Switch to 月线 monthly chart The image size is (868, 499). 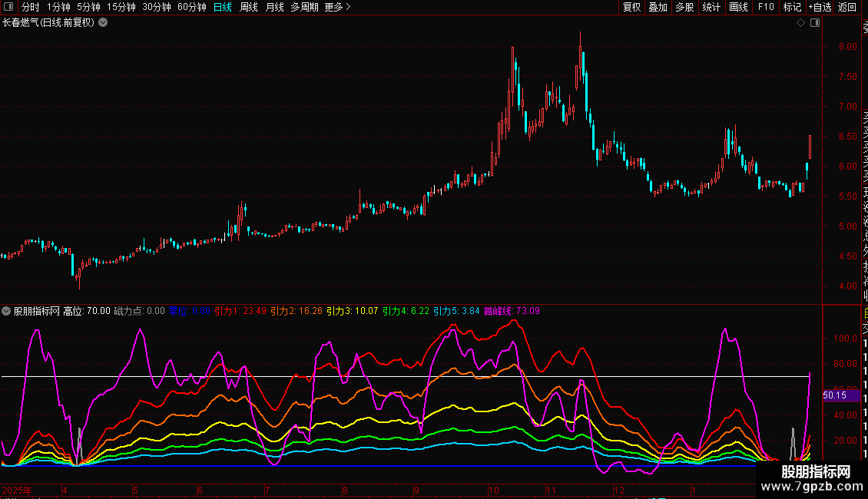pyautogui.click(x=274, y=7)
